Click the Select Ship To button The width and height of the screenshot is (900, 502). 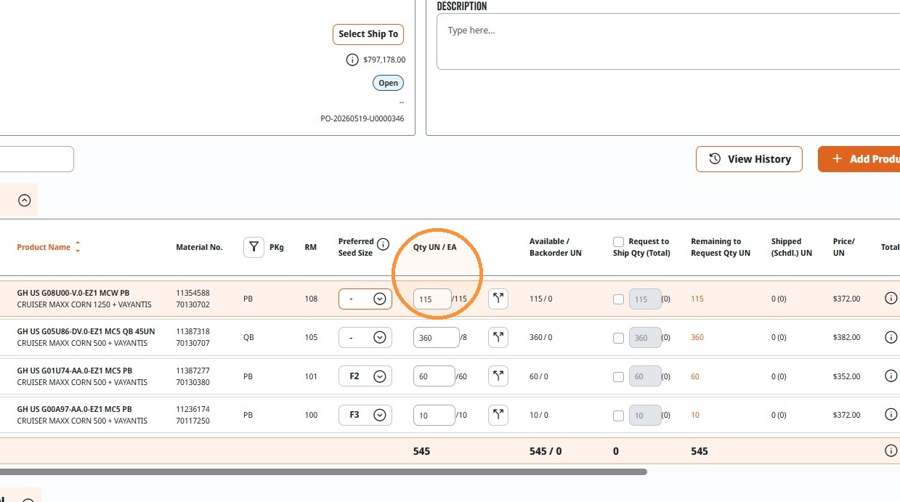point(368,34)
